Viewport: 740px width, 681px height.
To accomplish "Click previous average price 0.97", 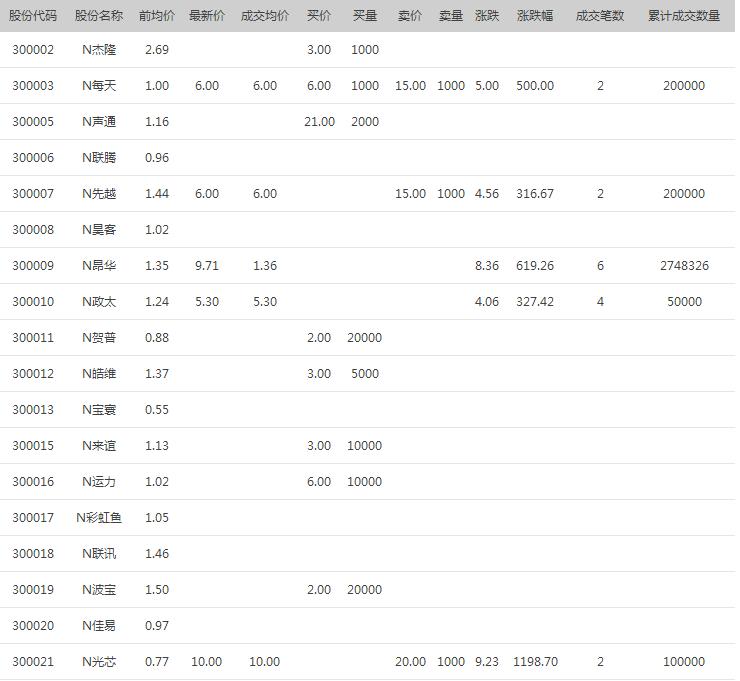I will pyautogui.click(x=157, y=626).
